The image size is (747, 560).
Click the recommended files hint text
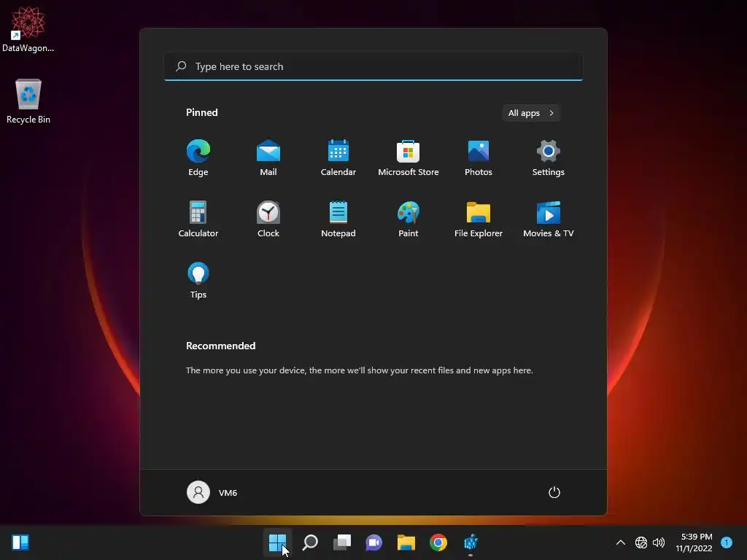click(359, 370)
